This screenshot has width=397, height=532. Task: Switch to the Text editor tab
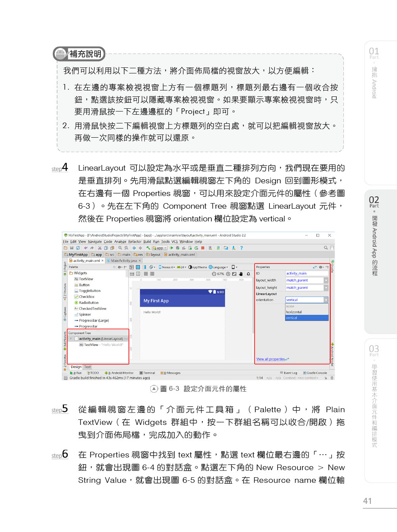point(87,367)
